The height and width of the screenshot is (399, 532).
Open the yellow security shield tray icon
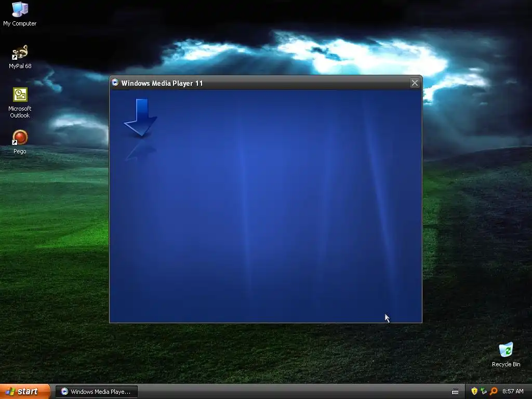[x=474, y=391]
